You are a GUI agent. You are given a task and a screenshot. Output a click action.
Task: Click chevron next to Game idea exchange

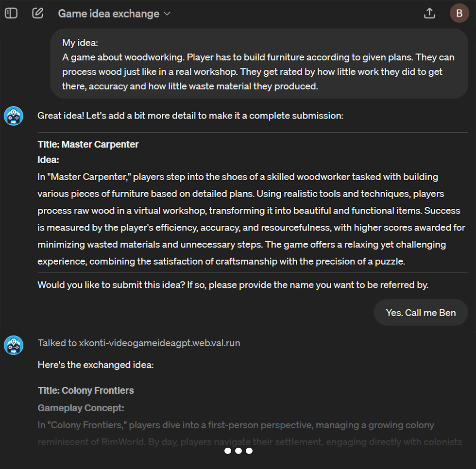[167, 14]
